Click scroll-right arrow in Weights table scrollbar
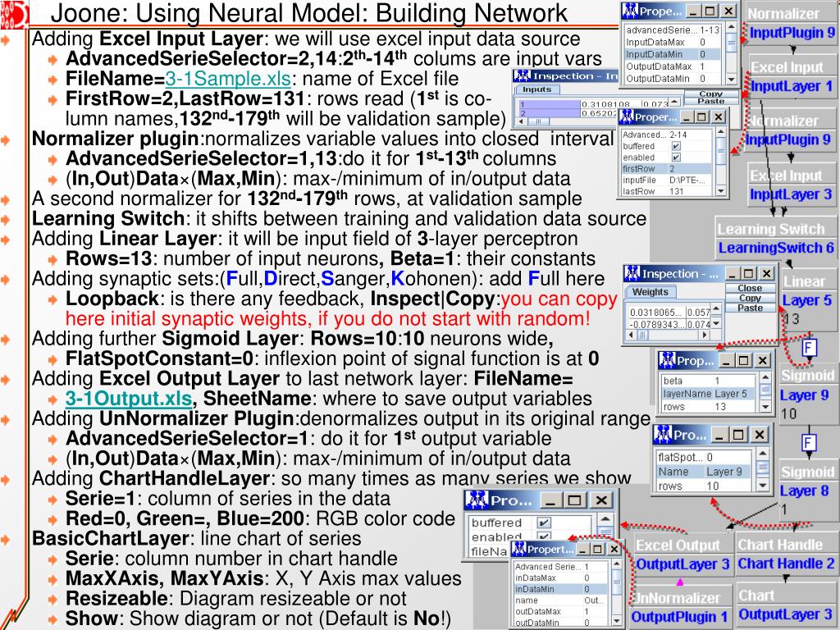Screen dimensions: 840x630 [705, 335]
